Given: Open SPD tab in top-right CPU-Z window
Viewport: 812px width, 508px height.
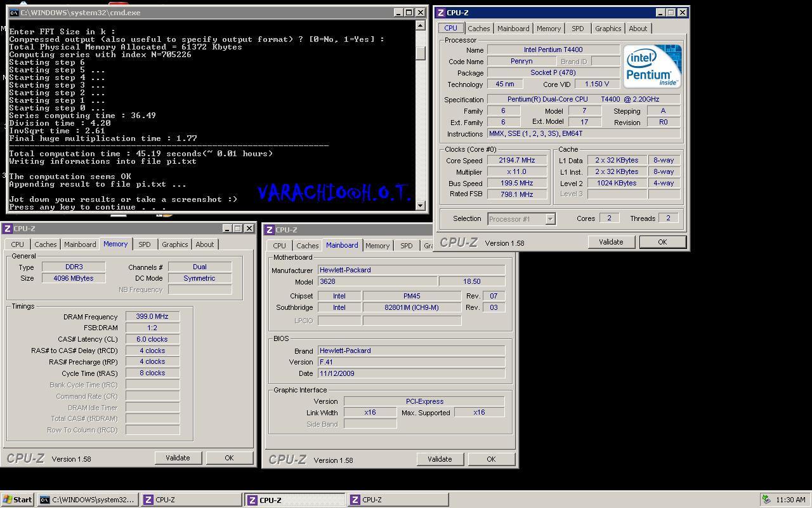Looking at the screenshot, I should (x=577, y=29).
